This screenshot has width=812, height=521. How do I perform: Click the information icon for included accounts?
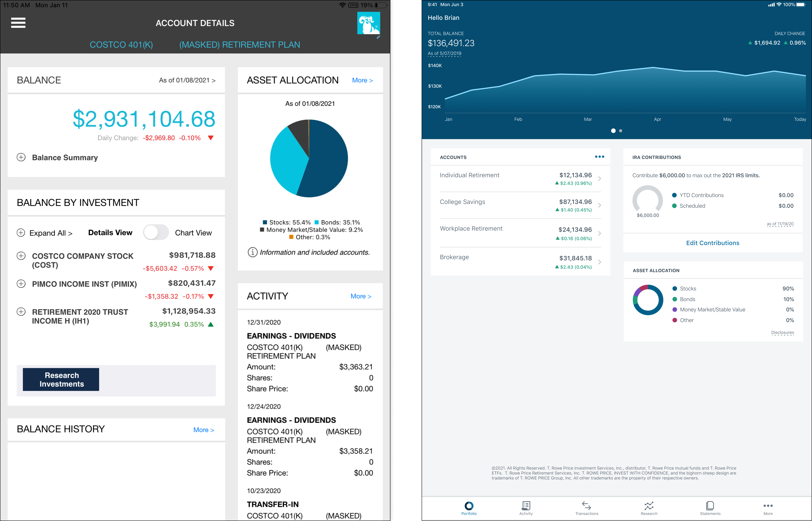[x=252, y=252]
